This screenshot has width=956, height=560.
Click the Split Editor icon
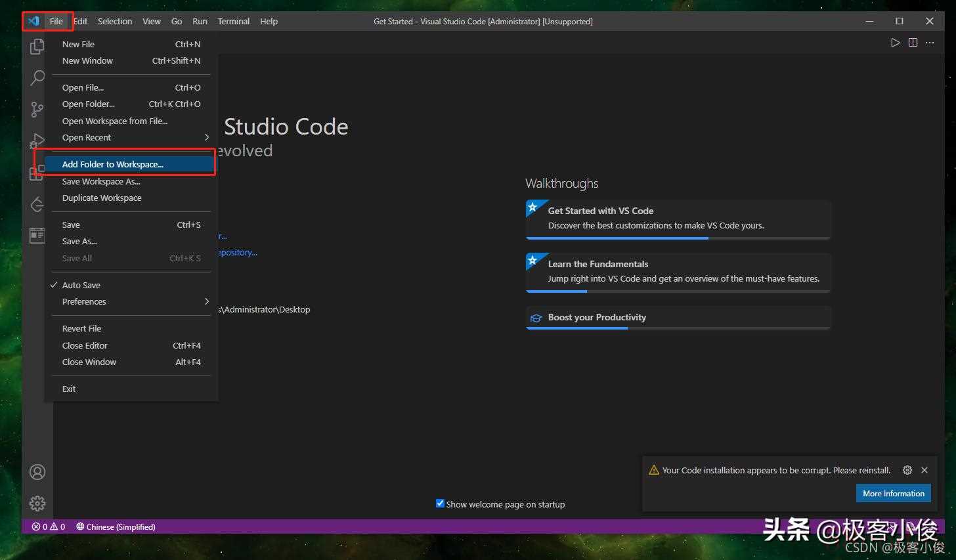pyautogui.click(x=913, y=43)
